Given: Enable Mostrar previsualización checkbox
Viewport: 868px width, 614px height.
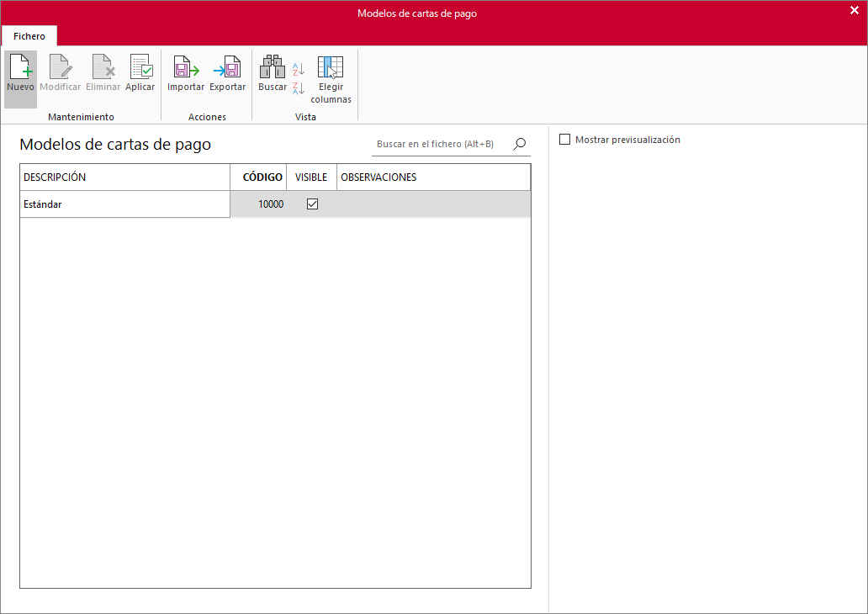Looking at the screenshot, I should coord(564,140).
